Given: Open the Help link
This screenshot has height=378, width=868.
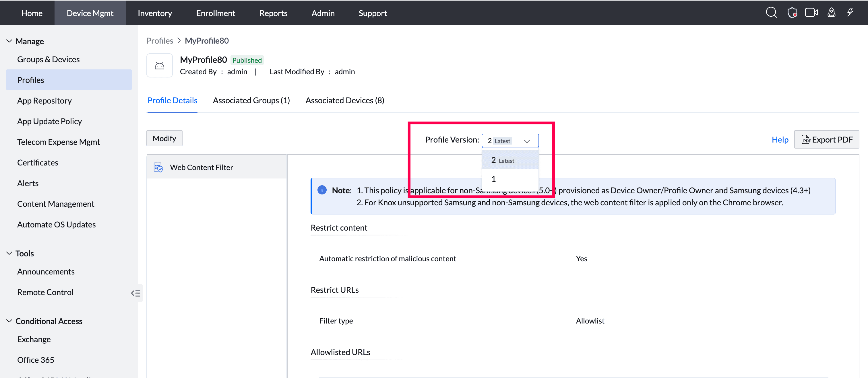Looking at the screenshot, I should coord(780,140).
